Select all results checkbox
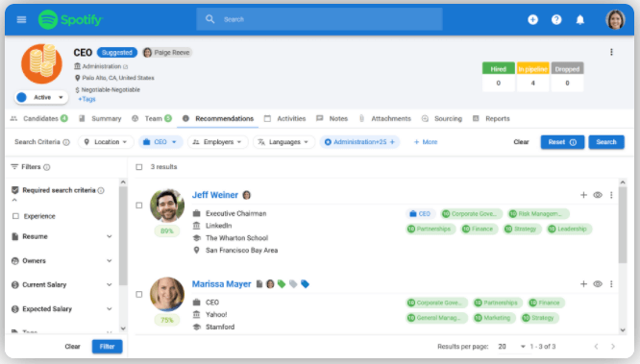The image size is (640, 364). (x=139, y=167)
